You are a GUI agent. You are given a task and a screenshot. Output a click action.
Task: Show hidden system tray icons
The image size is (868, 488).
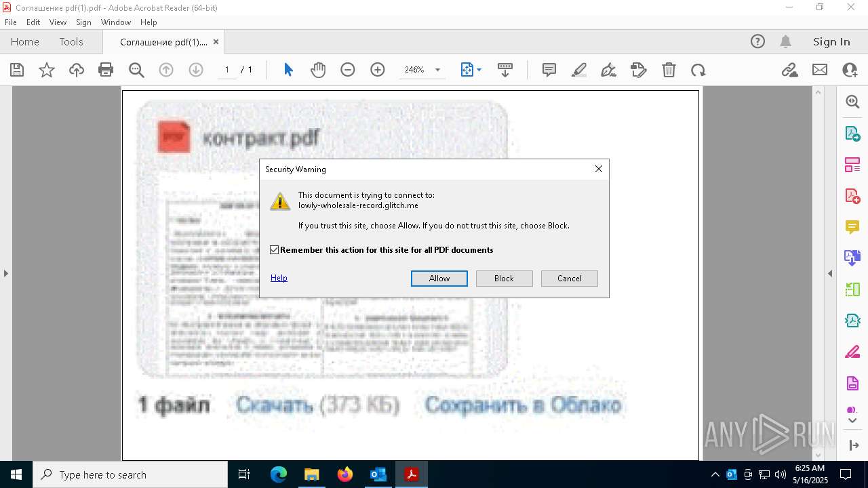[715, 474]
